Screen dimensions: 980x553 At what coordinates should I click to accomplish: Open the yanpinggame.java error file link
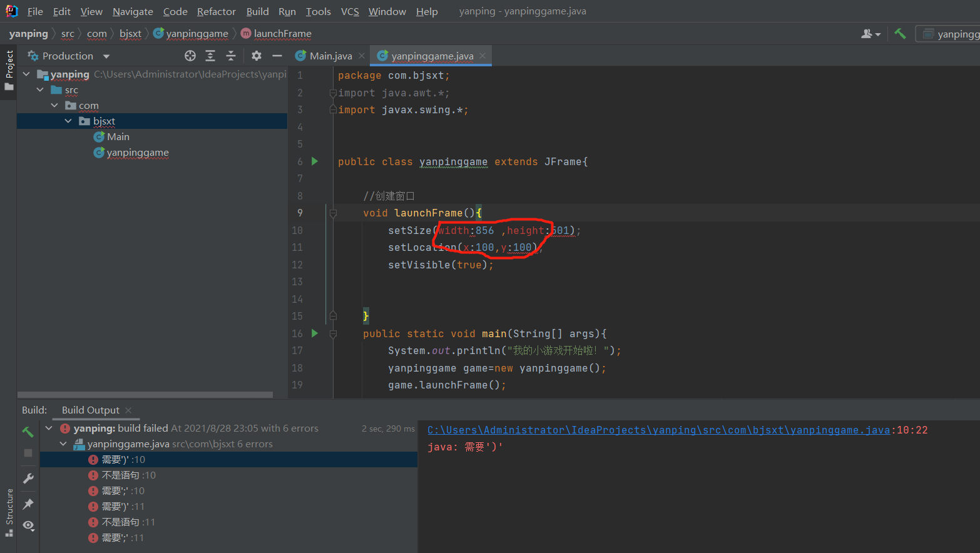[658, 430]
